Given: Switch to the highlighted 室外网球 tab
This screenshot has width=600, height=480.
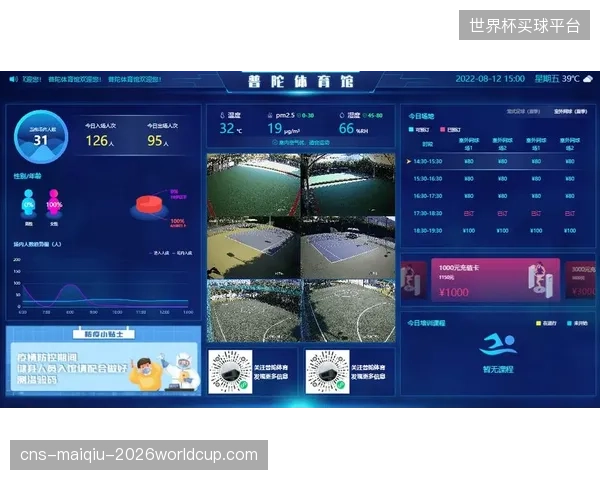Looking at the screenshot, I should tap(570, 111).
